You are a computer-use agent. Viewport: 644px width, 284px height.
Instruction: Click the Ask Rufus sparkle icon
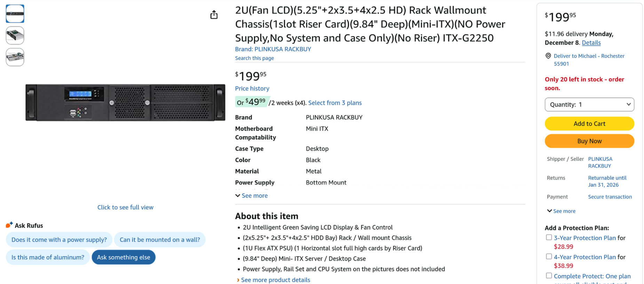(9, 224)
